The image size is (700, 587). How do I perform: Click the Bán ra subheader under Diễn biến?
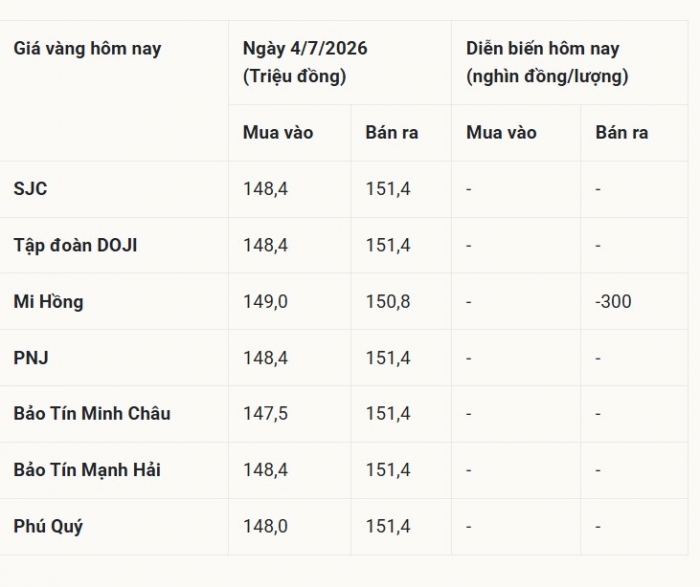pyautogui.click(x=621, y=133)
